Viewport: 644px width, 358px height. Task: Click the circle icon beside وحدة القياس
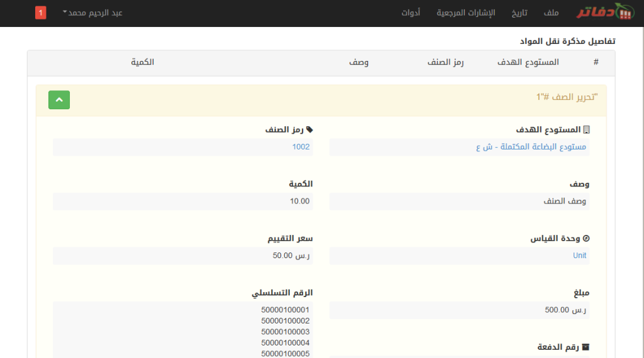point(586,238)
